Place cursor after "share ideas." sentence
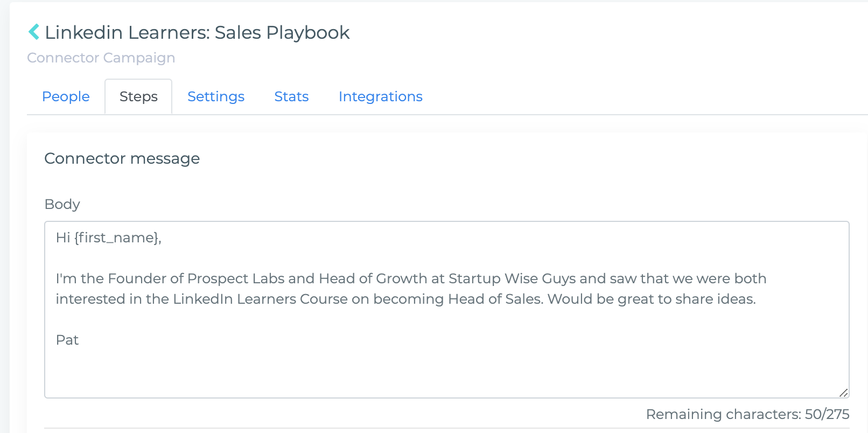Viewport: 868px width, 433px height. click(757, 299)
